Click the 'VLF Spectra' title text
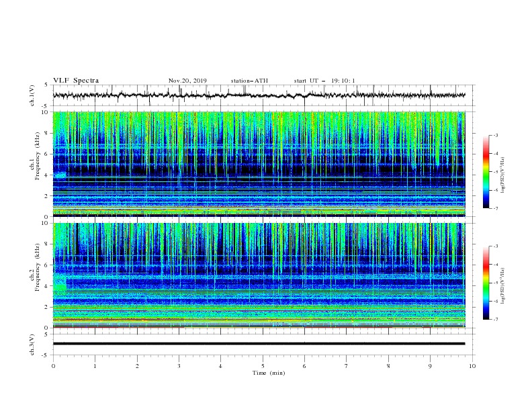Screen dimensions: 532x411 click(x=76, y=81)
